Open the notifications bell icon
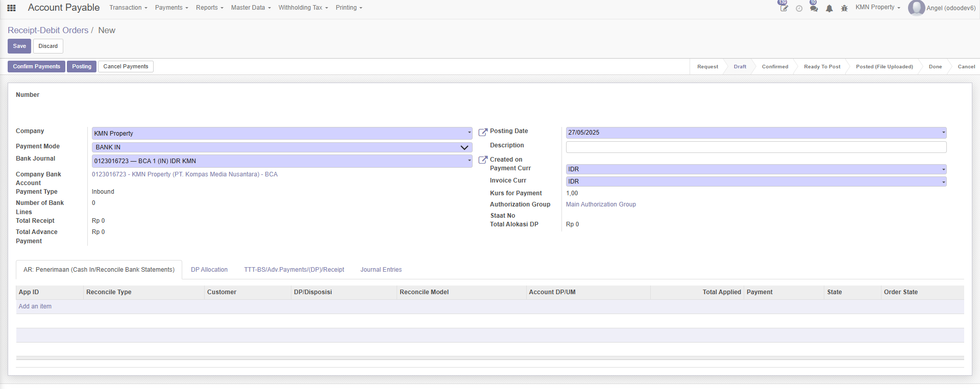The height and width of the screenshot is (389, 980). point(829,8)
